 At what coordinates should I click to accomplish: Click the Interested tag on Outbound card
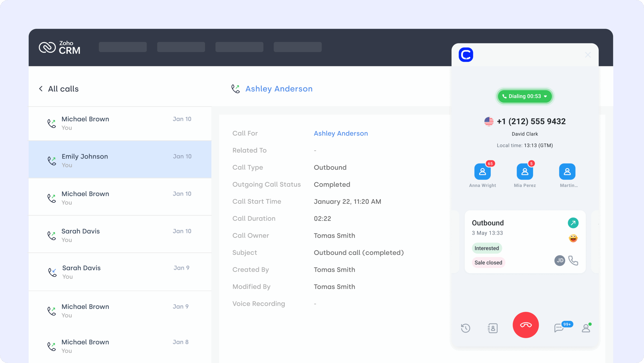pyautogui.click(x=487, y=248)
